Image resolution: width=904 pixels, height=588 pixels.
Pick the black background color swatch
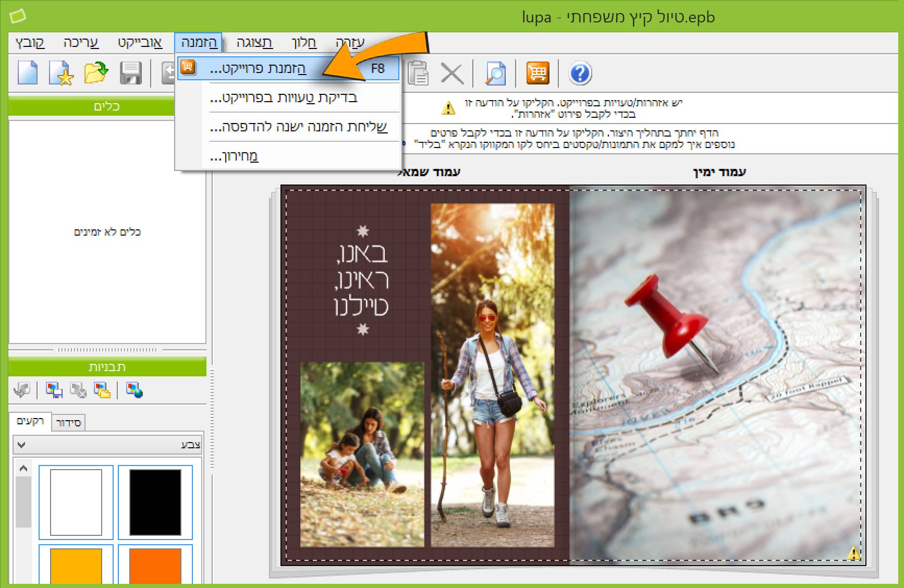pyautogui.click(x=155, y=502)
